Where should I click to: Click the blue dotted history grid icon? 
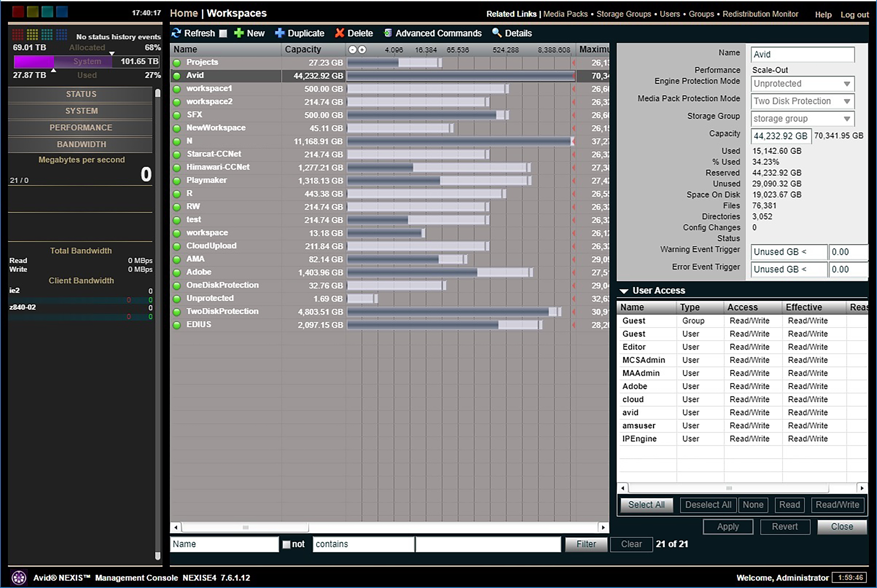(62, 35)
